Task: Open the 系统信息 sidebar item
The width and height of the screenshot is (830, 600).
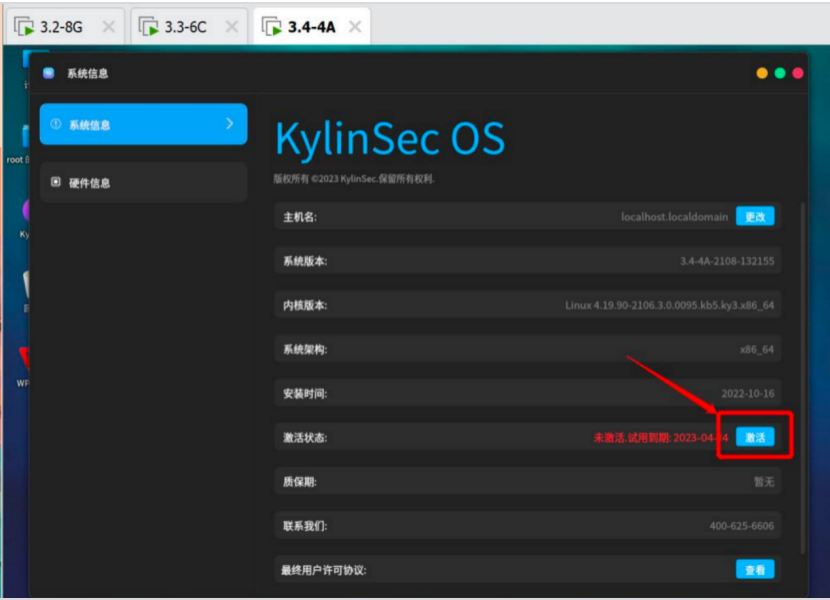Action: pos(143,124)
